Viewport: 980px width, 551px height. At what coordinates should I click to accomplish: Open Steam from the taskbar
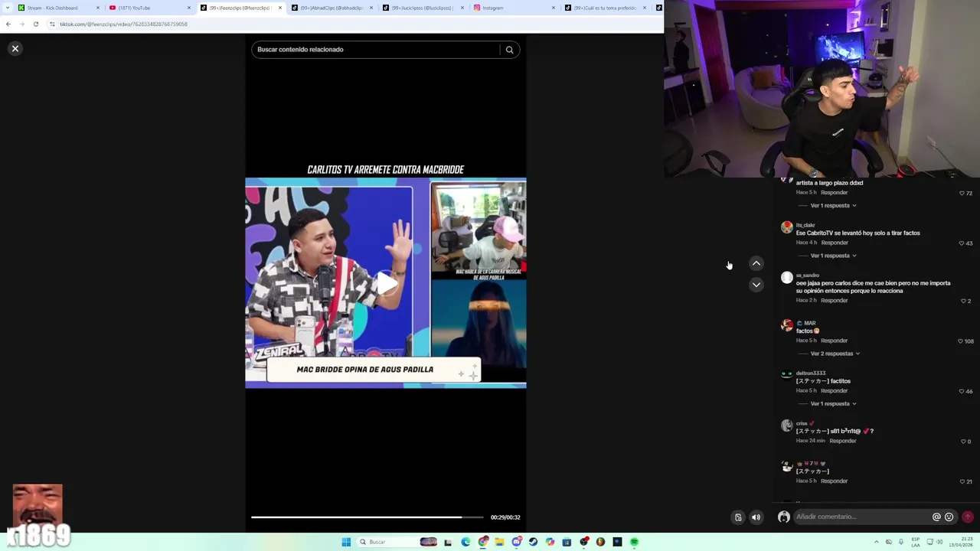(533, 542)
